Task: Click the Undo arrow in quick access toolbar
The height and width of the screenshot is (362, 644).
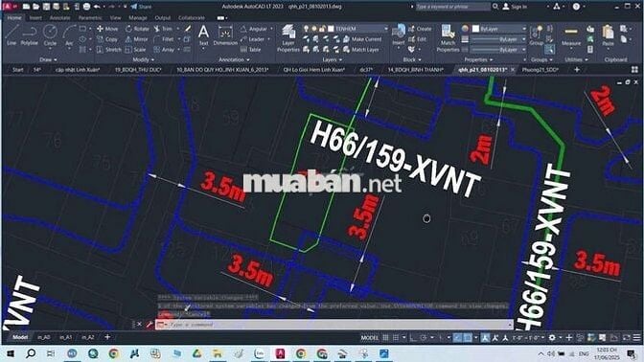Action: pyautogui.click(x=97, y=7)
